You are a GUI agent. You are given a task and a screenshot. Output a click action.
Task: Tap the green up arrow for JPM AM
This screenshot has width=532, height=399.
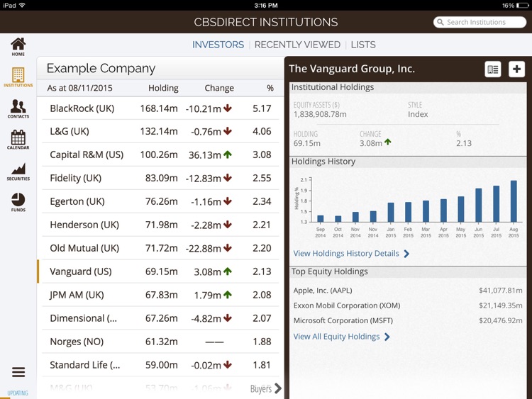(228, 295)
